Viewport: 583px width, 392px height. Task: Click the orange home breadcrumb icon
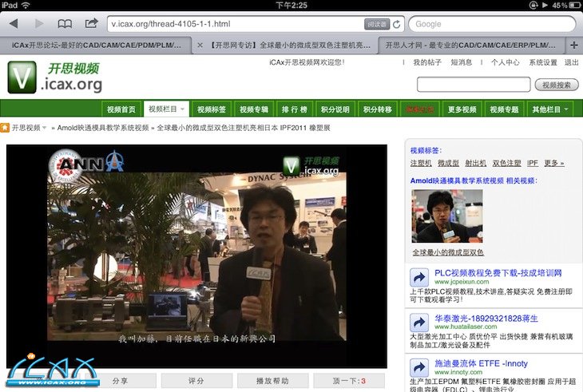[x=5, y=128]
